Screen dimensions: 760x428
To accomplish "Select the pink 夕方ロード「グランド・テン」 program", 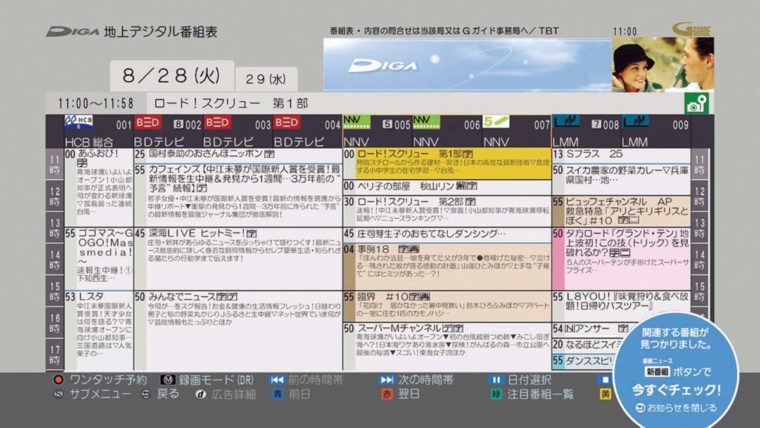I will coord(621,258).
